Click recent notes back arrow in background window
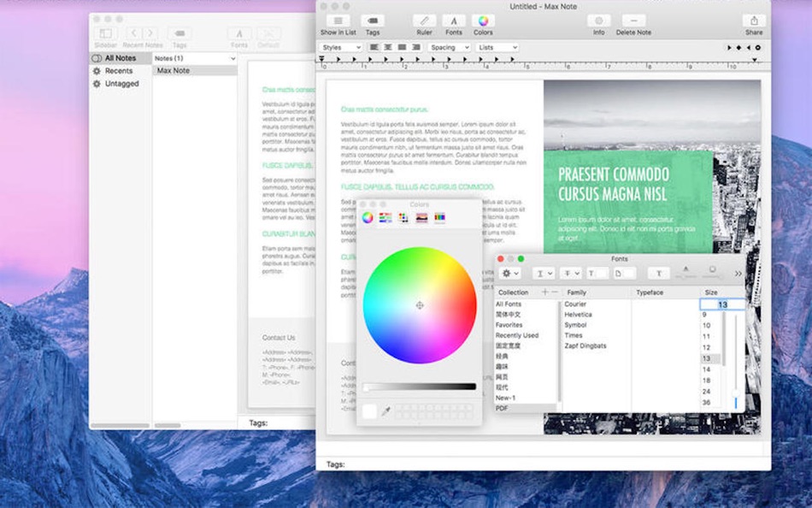This screenshot has width=812, height=508. coord(133,33)
